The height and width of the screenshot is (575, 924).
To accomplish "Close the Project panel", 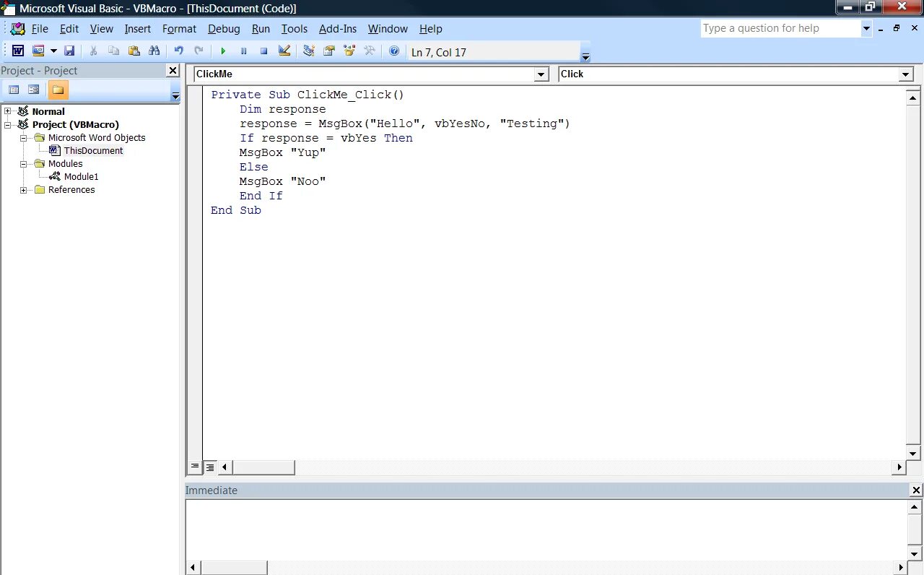I will point(173,70).
